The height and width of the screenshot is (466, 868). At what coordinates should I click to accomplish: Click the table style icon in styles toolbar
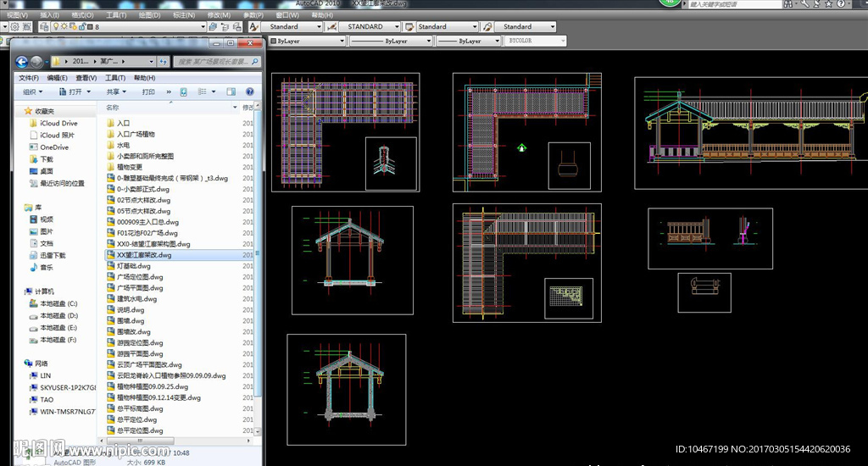coord(409,27)
